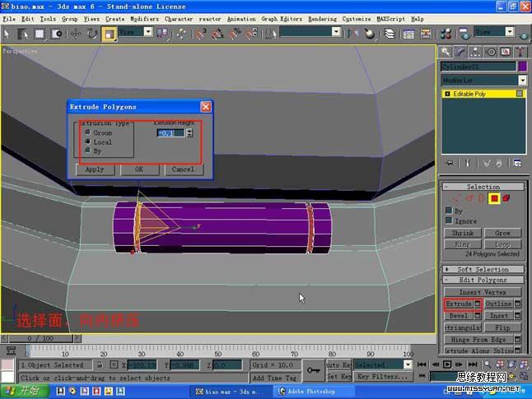
Task: Open the Layer Manager icon
Action: tap(390, 33)
